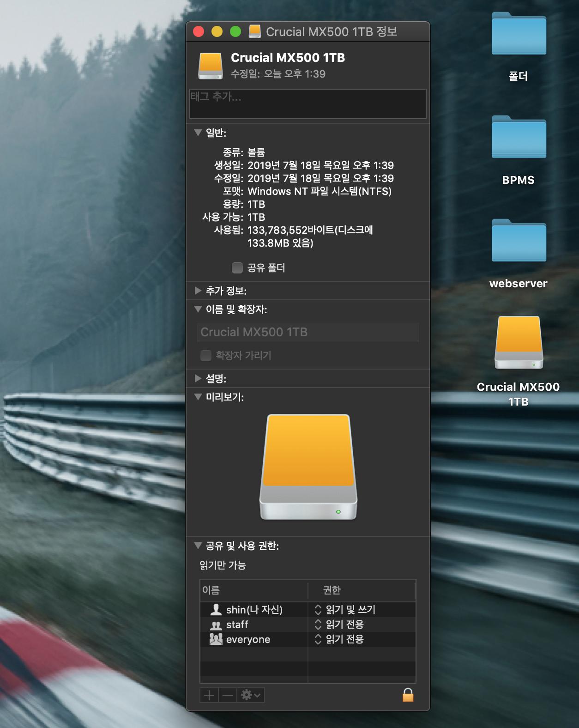Collapse the 미리보기 section
Screen dimensions: 579x728
point(198,397)
